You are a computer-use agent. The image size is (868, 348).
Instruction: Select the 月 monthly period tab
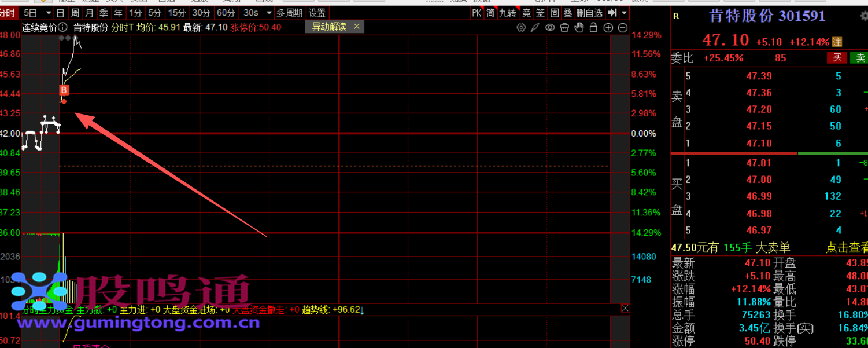click(89, 13)
